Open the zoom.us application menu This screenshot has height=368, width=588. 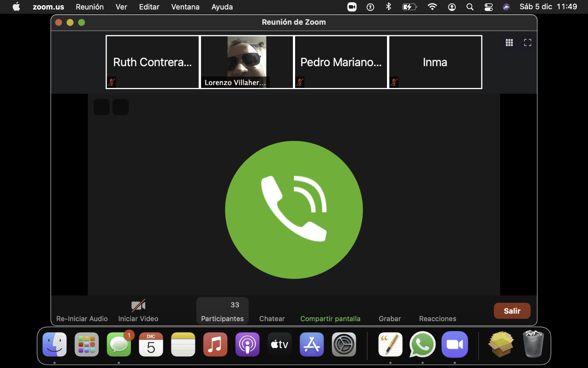(48, 7)
